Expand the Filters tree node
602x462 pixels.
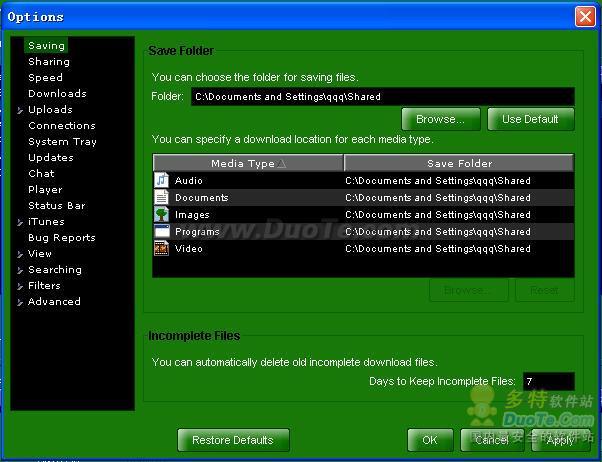click(x=20, y=286)
